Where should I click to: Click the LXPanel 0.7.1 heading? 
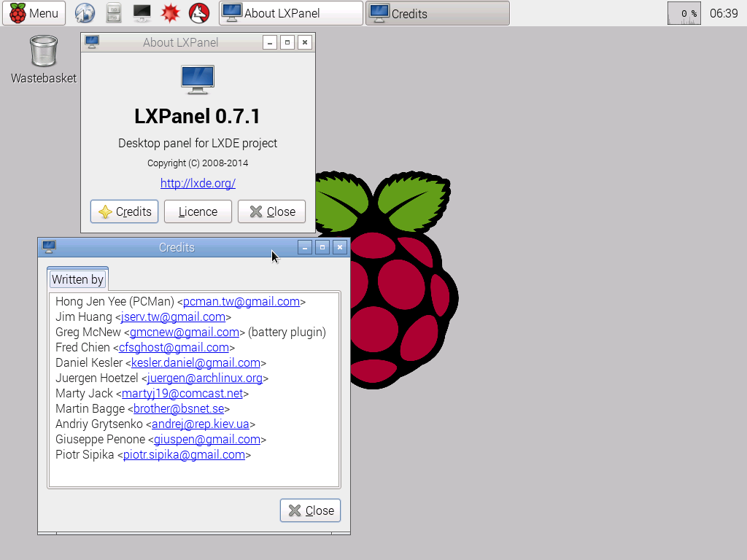click(198, 116)
